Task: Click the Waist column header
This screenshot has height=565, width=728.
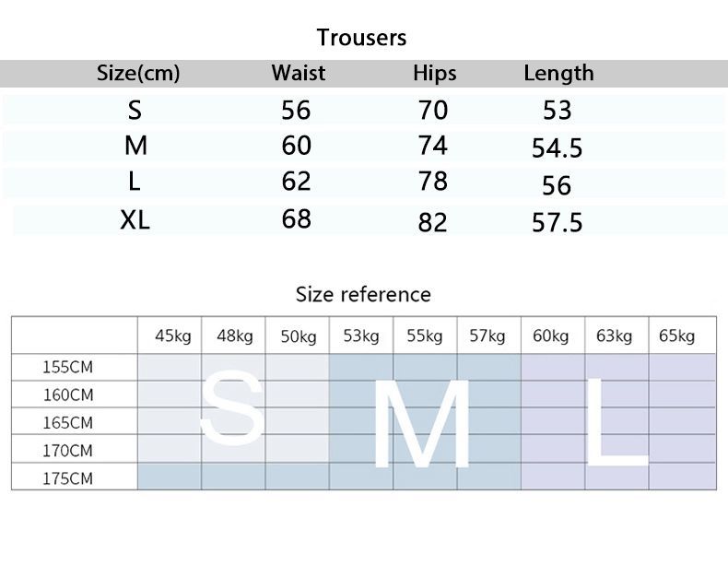Action: 298,73
